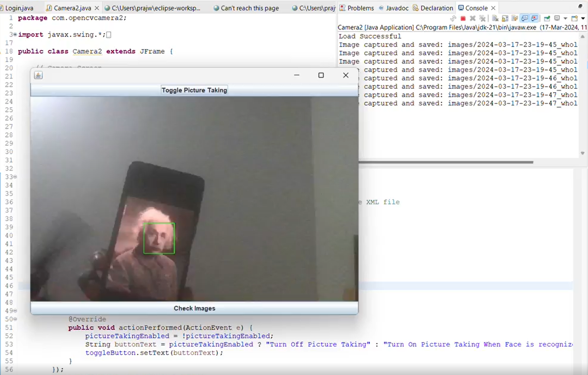Click Console vertical scrollbar up arrow

[x=582, y=36]
